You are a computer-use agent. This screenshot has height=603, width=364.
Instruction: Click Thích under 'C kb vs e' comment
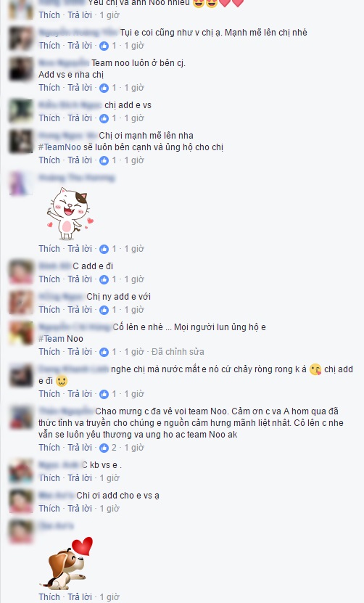tap(49, 478)
